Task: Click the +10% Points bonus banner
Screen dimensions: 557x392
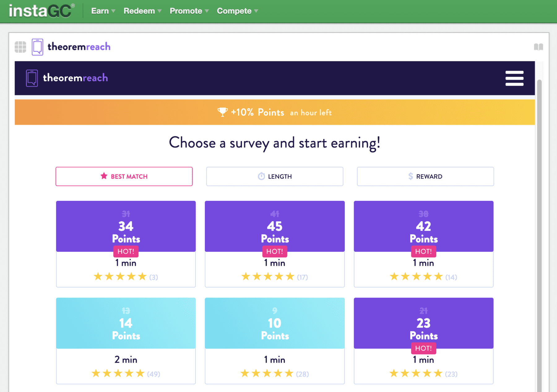Action: [275, 112]
